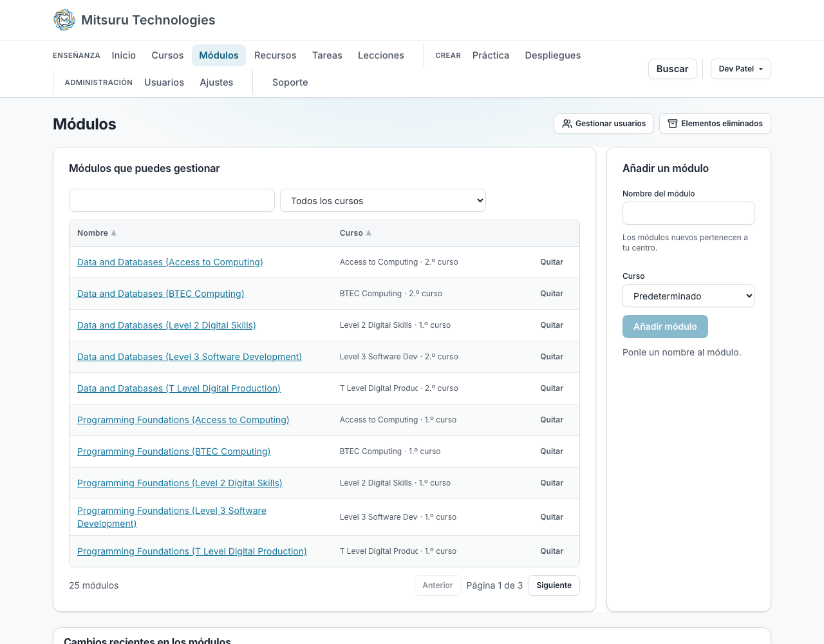Click the Mitsuru Technologies logo icon
The height and width of the screenshot is (644, 824).
[64, 20]
